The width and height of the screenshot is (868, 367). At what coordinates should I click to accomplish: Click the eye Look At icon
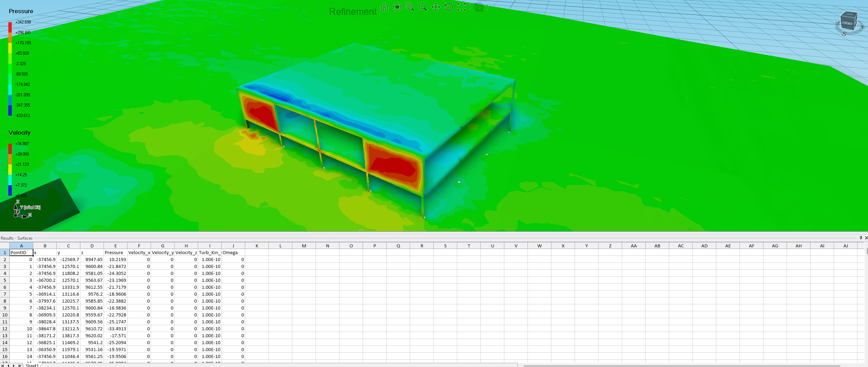coord(397,7)
